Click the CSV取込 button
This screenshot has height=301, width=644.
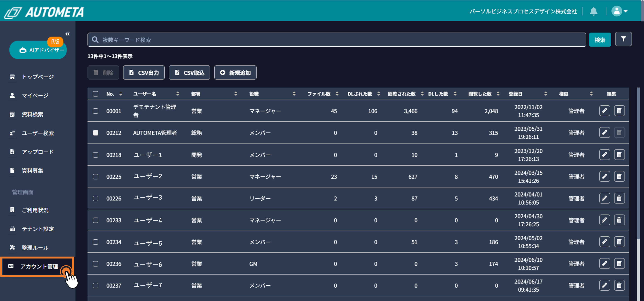point(189,73)
